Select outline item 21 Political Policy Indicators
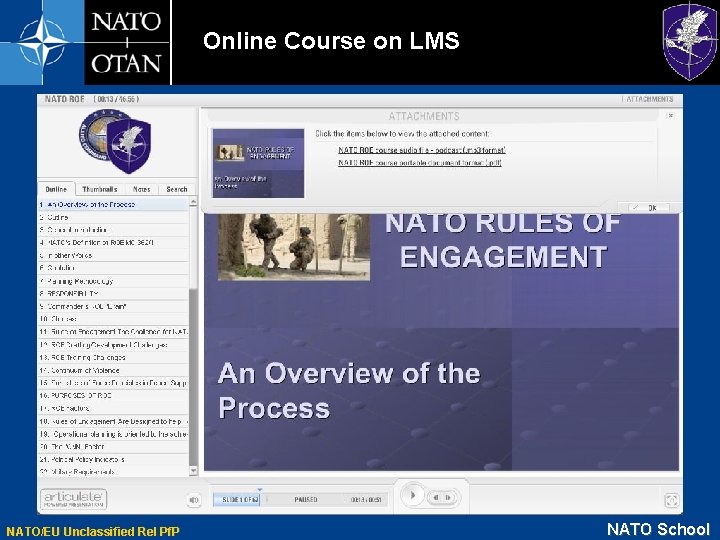The height and width of the screenshot is (540, 720). (113, 459)
